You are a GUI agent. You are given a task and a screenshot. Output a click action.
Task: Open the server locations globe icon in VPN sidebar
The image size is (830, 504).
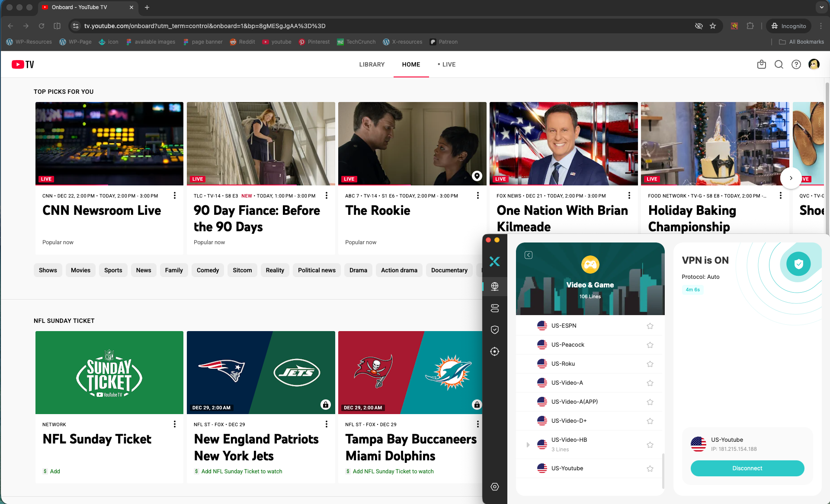(x=495, y=286)
